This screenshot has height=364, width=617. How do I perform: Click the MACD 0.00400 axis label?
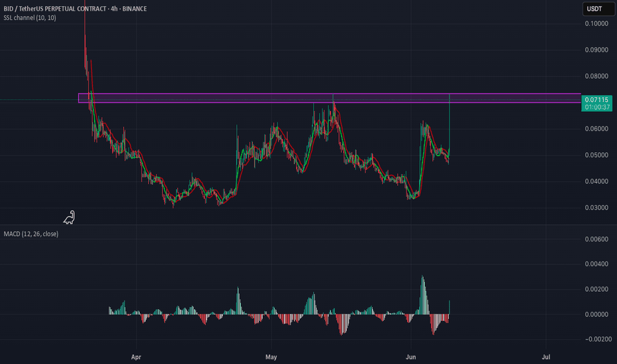[x=596, y=264]
